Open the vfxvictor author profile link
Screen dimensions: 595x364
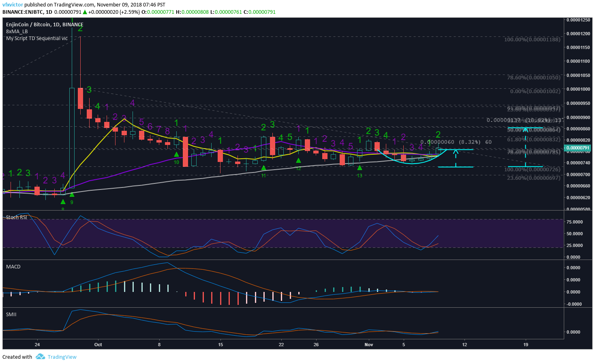coord(13,5)
